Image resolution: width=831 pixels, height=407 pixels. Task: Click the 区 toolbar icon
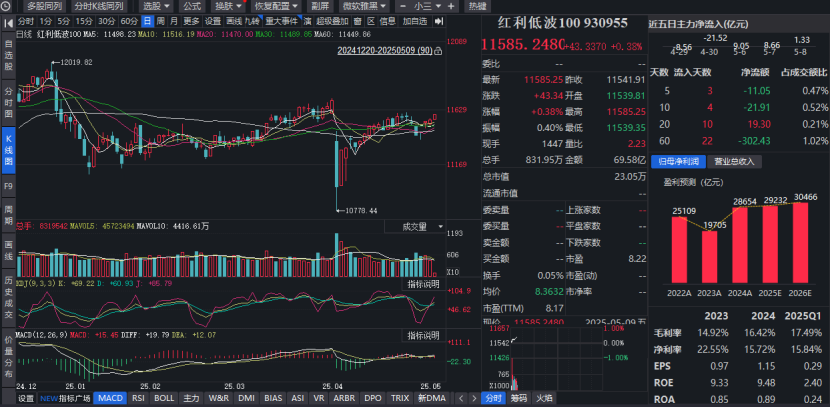pyautogui.click(x=371, y=22)
